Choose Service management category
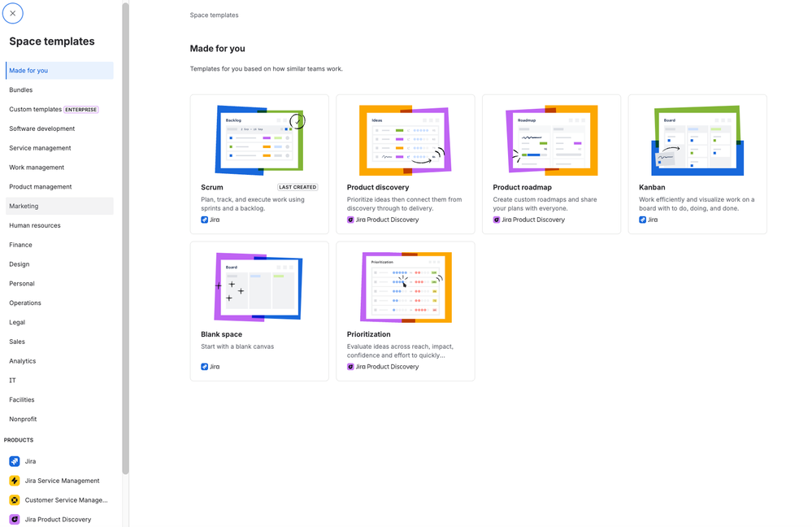Image resolution: width=812 pixels, height=527 pixels. click(59, 148)
